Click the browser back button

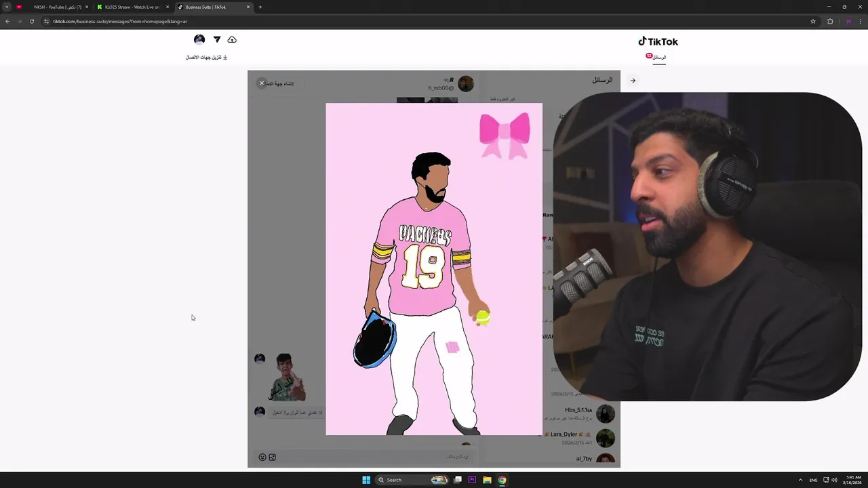(x=7, y=21)
